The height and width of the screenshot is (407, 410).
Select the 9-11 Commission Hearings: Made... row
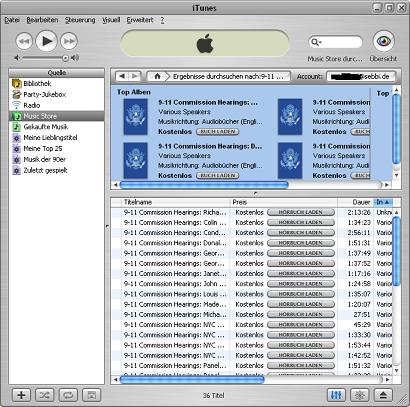point(252,304)
